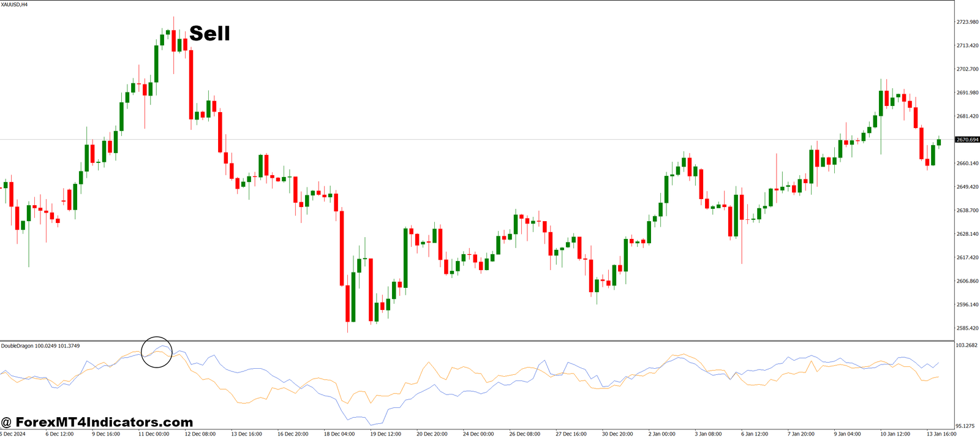Image resolution: width=980 pixels, height=438 pixels.
Task: Click the 30 Dec 20:00 time label
Action: pos(617,434)
